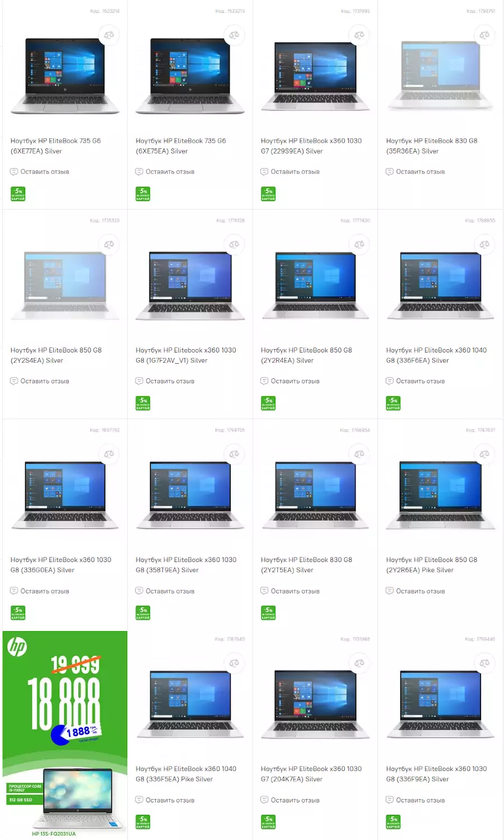Compare icon on x360 1030 G8 (358T9EA) card
Viewport: 504px width, 840px height.
tap(234, 454)
